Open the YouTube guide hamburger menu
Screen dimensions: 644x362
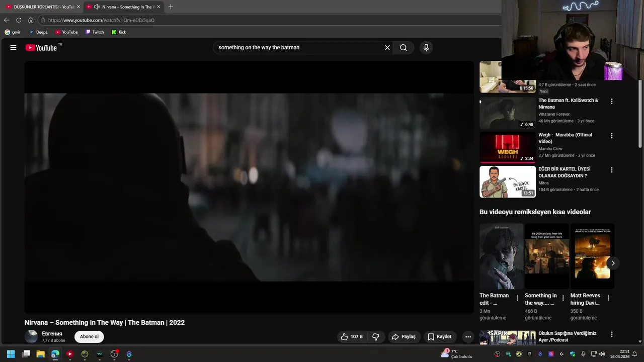click(x=13, y=47)
